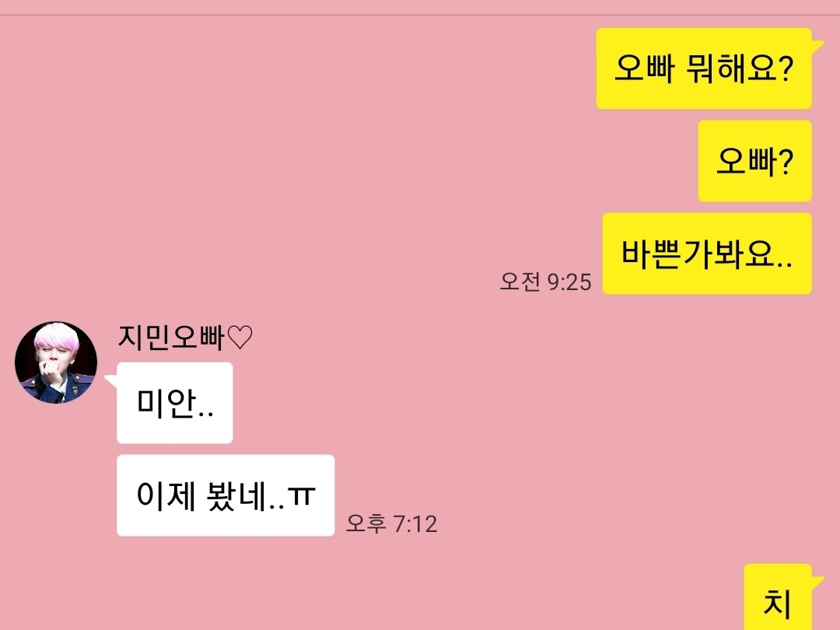This screenshot has height=630, width=840.
Task: Select the short yellow bubble 오빠?
Action: coord(754,161)
